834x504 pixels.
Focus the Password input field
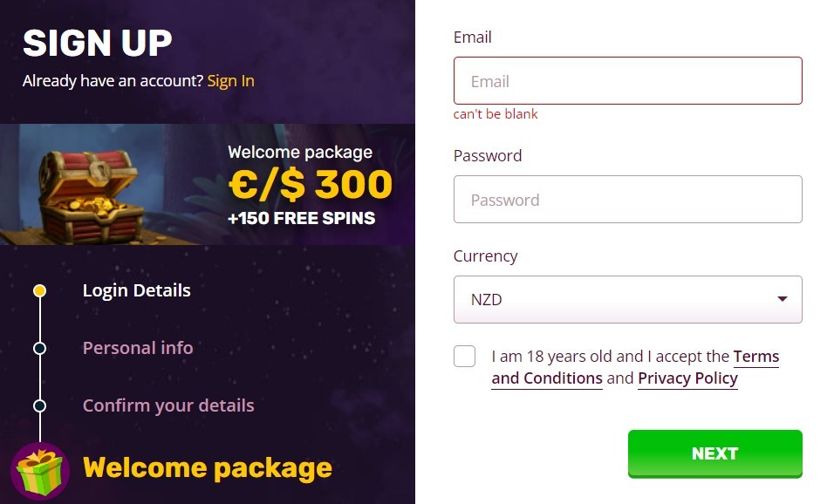click(x=627, y=200)
